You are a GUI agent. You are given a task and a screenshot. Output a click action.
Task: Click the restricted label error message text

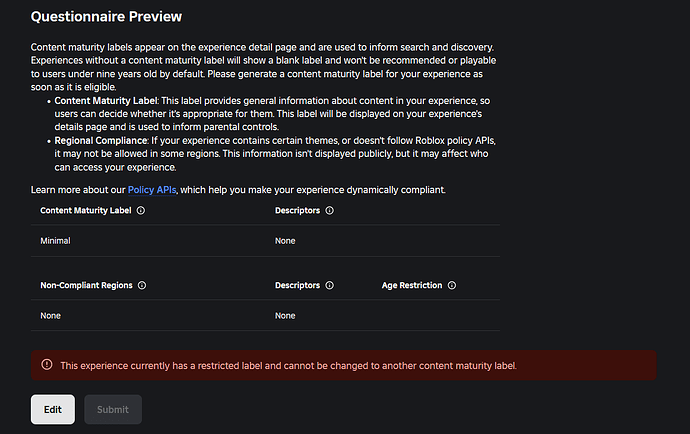(x=288, y=365)
